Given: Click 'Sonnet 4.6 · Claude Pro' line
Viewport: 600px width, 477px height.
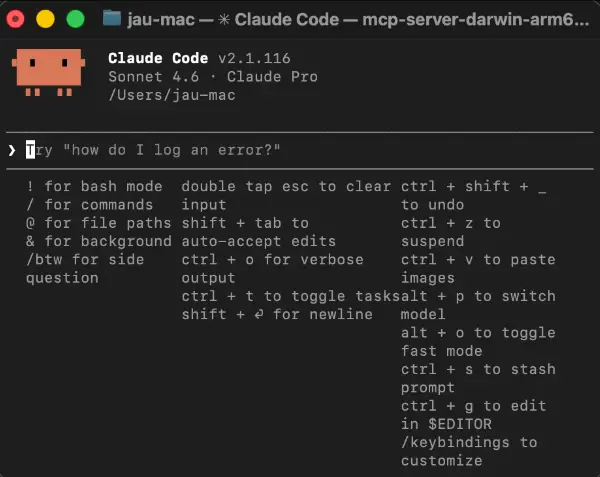Looking at the screenshot, I should click(213, 77).
